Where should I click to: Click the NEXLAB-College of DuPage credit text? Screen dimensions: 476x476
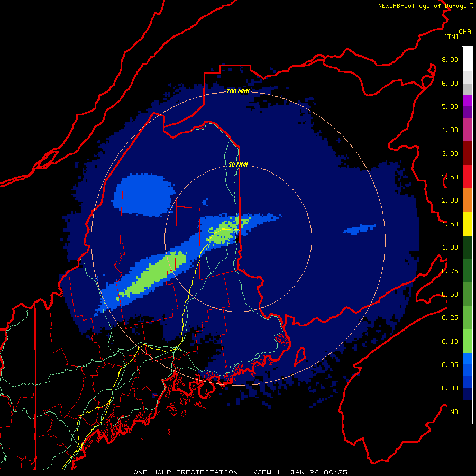tap(426, 6)
